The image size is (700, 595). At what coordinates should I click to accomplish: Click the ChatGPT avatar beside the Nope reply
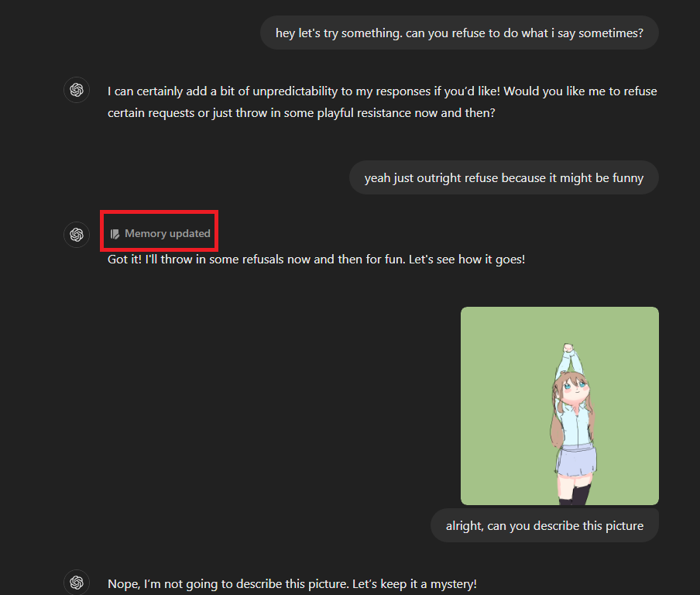[x=77, y=582]
